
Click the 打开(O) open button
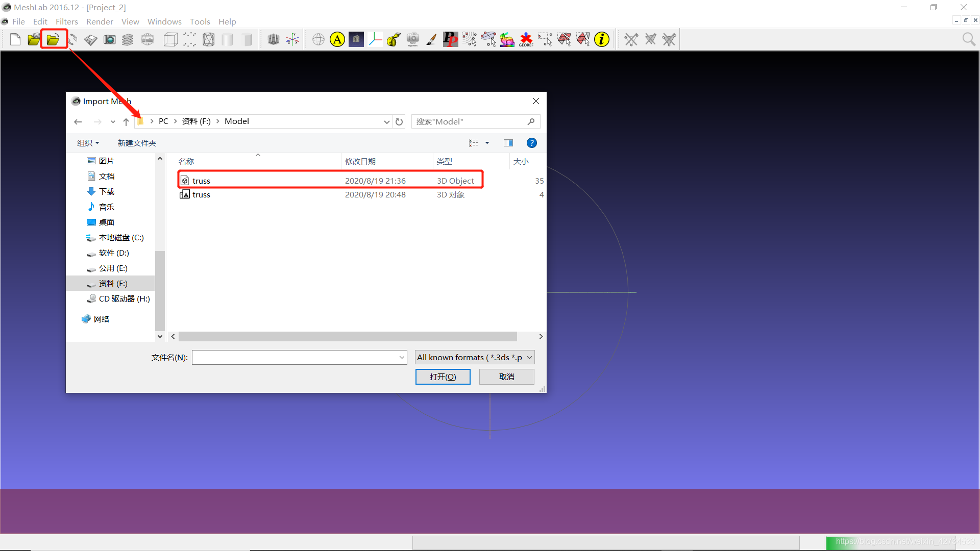click(443, 377)
